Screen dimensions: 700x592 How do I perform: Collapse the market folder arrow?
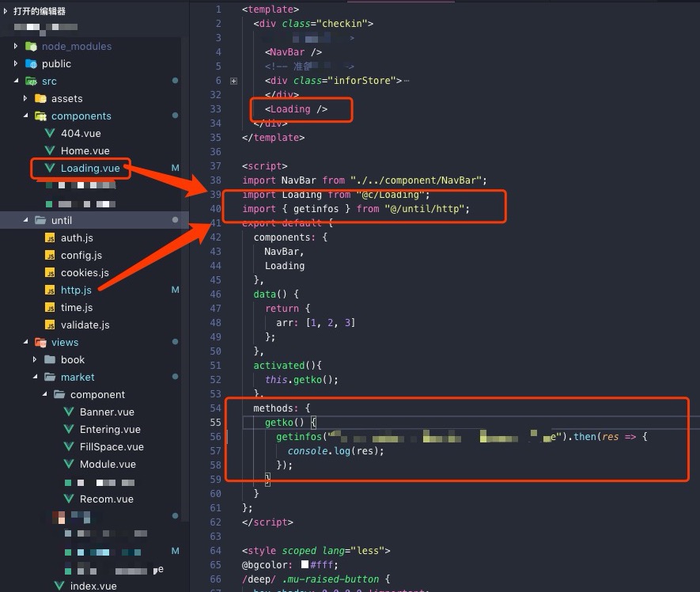[35, 377]
